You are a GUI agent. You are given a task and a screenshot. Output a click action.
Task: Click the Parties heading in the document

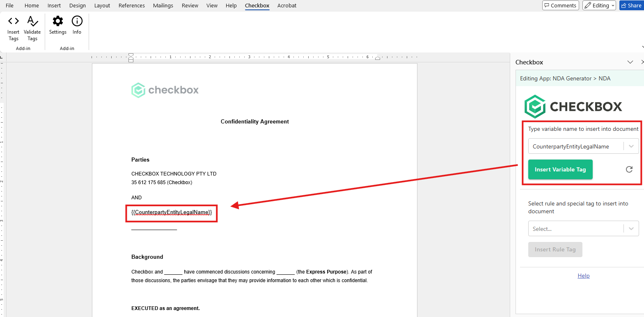point(140,160)
